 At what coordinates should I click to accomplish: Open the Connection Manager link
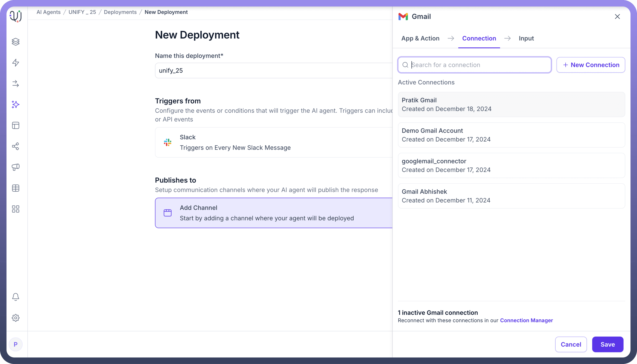coord(526,320)
